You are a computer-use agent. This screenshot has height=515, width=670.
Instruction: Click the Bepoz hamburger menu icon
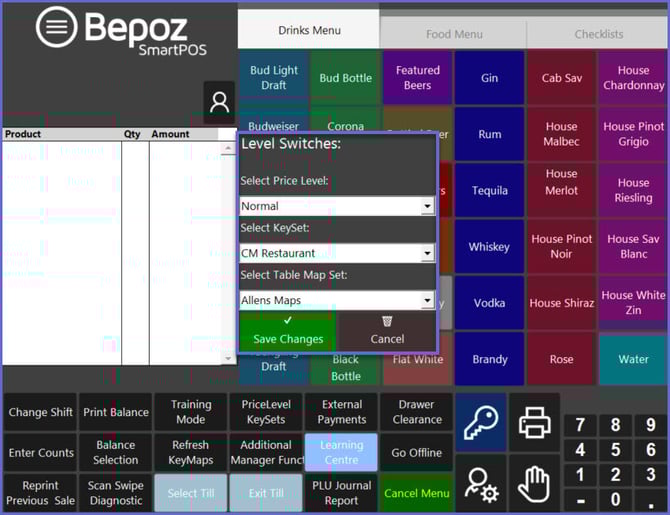[57, 27]
